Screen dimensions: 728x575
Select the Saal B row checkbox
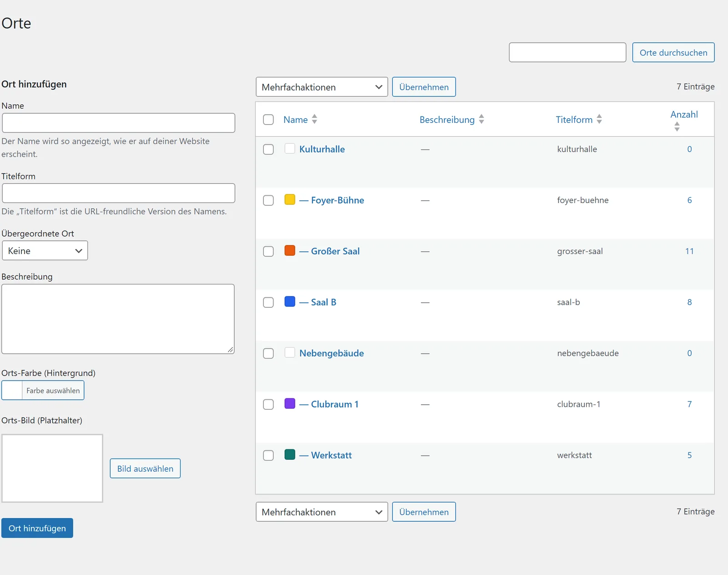[x=268, y=302]
